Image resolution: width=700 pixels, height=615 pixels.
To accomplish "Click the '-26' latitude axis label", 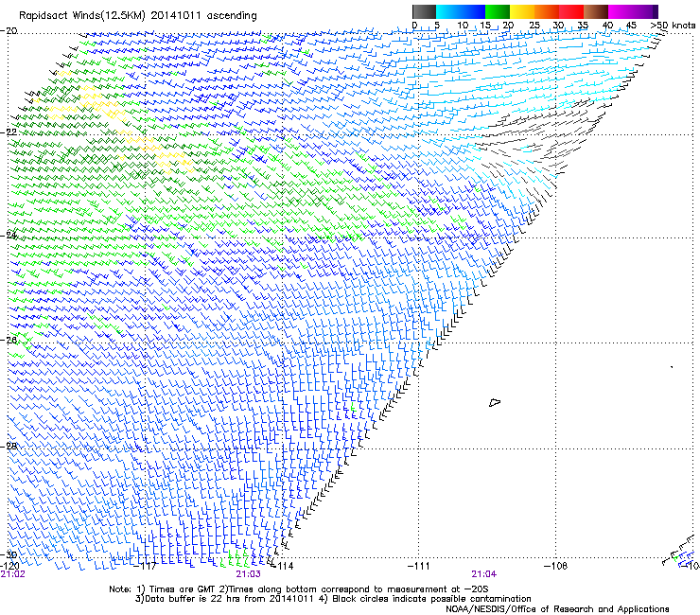I will tap(9, 341).
